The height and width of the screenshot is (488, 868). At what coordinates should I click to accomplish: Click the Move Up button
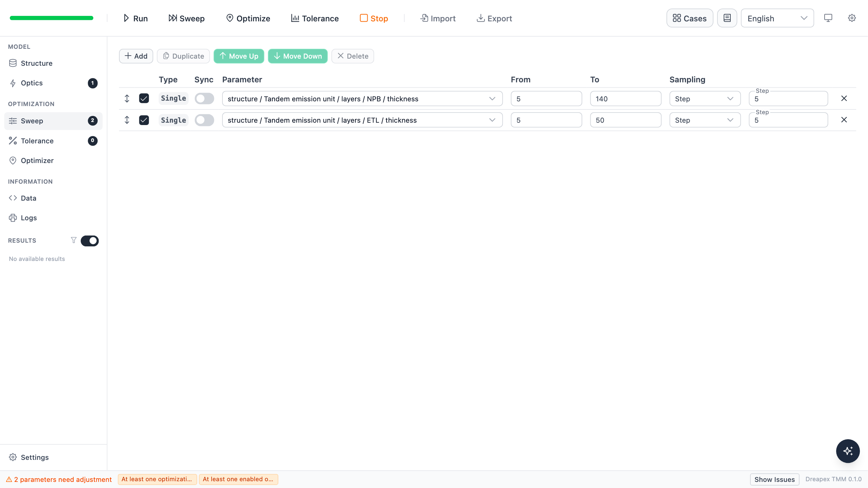point(239,56)
